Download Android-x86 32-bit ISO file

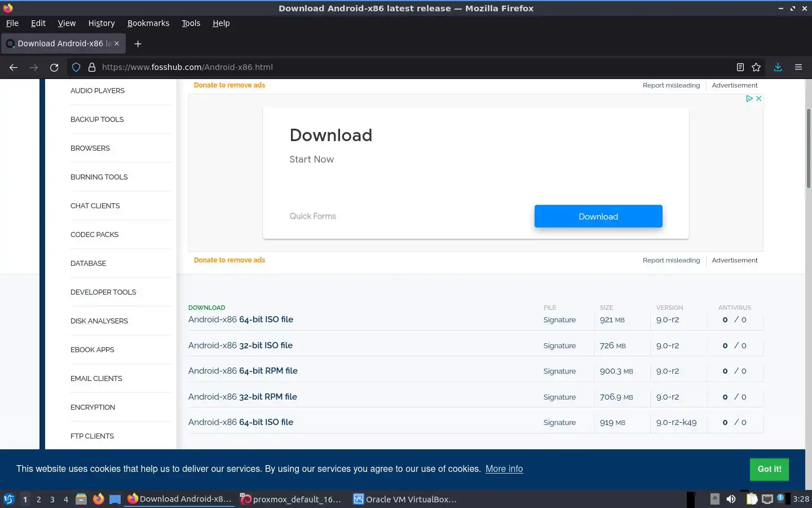pyautogui.click(x=241, y=345)
